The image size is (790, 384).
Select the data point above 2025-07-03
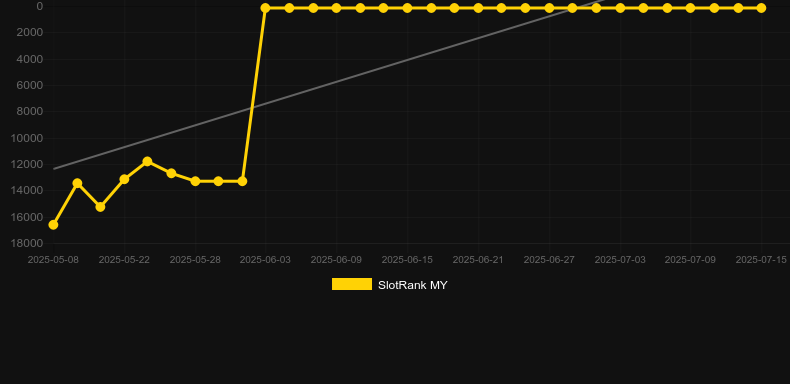[620, 8]
